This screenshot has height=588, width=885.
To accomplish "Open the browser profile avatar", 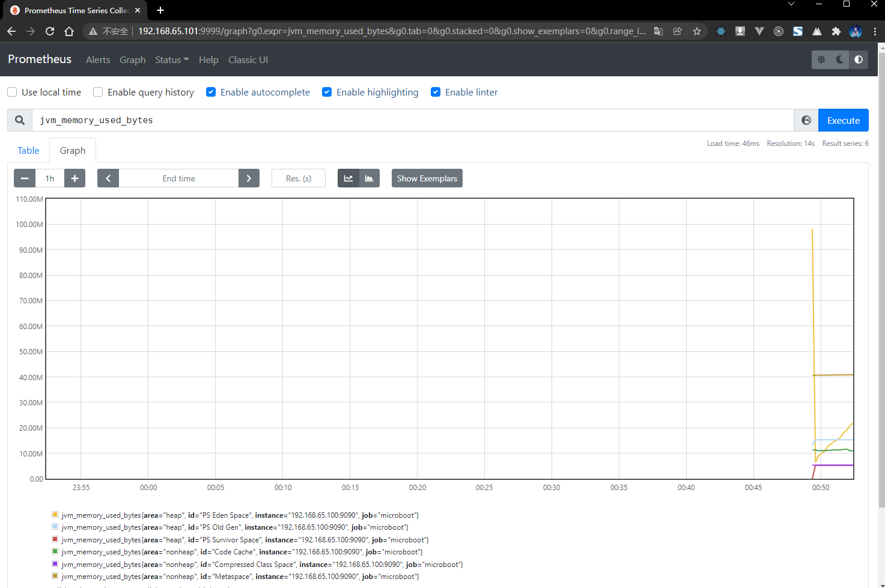I will pyautogui.click(x=856, y=31).
